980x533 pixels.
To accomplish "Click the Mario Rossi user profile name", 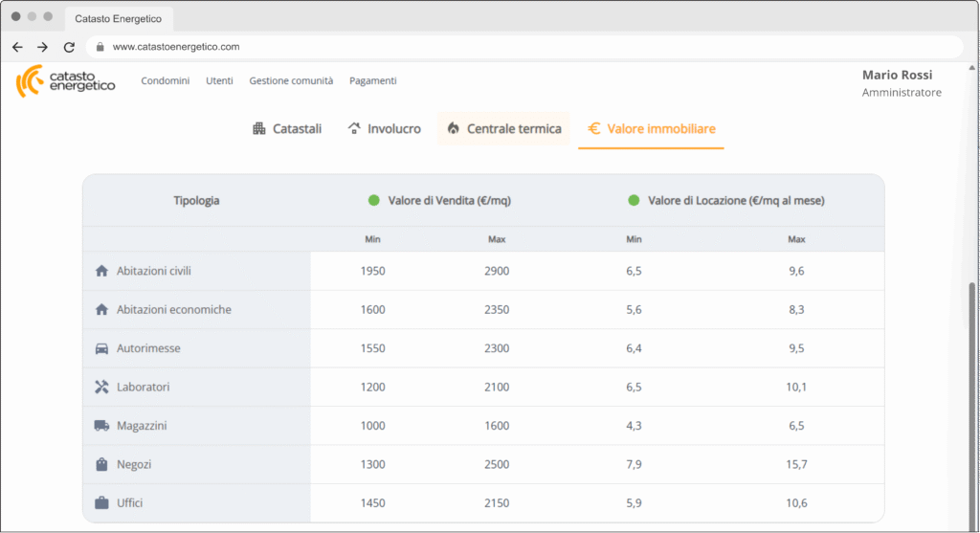I will point(897,75).
